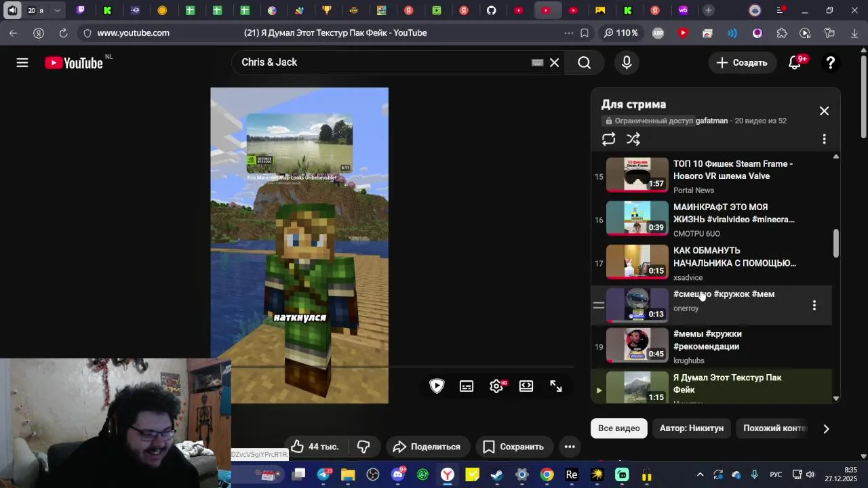Open playlist options three-dot menu

[824, 139]
